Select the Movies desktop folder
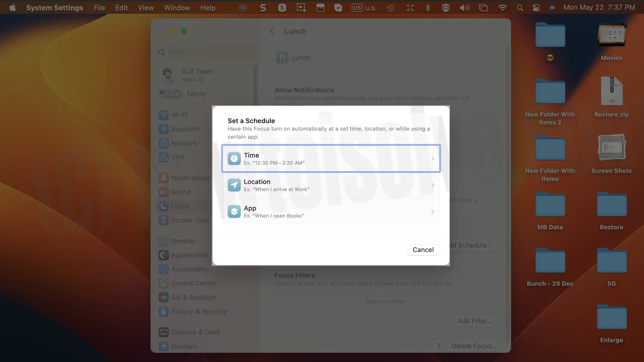The width and height of the screenshot is (644, 362). coord(611,42)
